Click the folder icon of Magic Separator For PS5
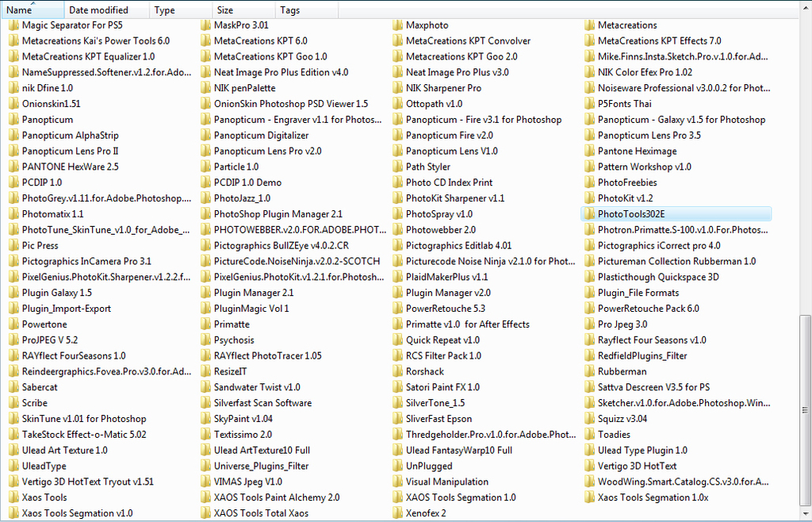 [13, 25]
